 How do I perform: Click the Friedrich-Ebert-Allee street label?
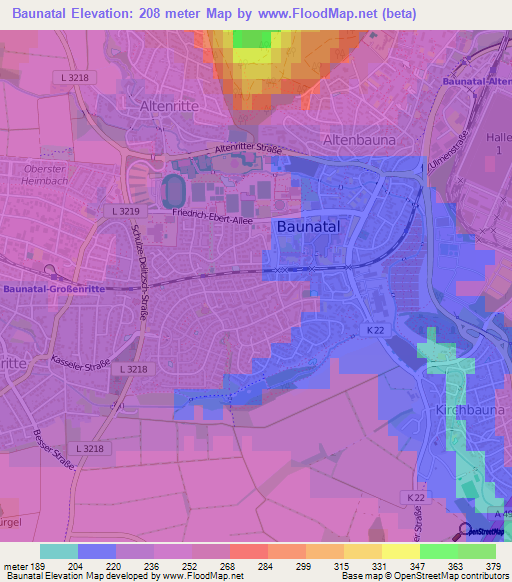(x=212, y=217)
